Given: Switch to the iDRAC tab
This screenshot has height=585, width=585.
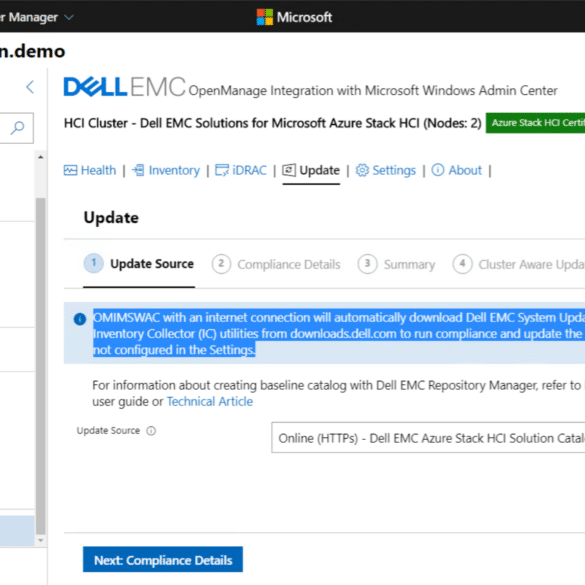Looking at the screenshot, I should (241, 171).
